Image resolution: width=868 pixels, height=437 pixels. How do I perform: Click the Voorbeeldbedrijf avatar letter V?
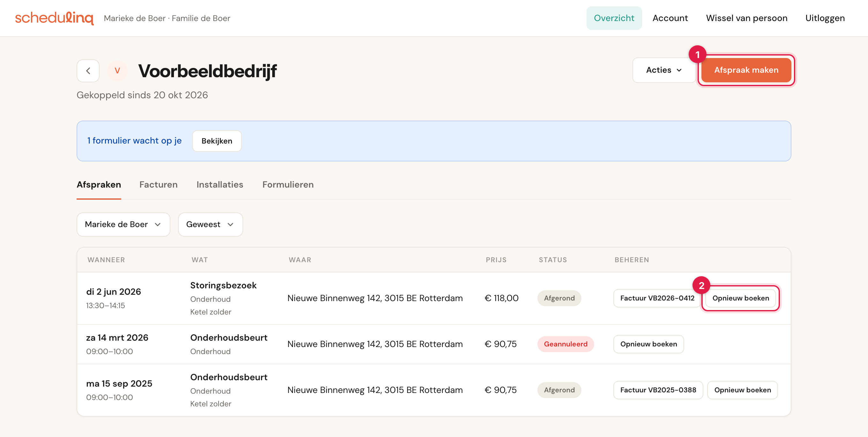117,71
